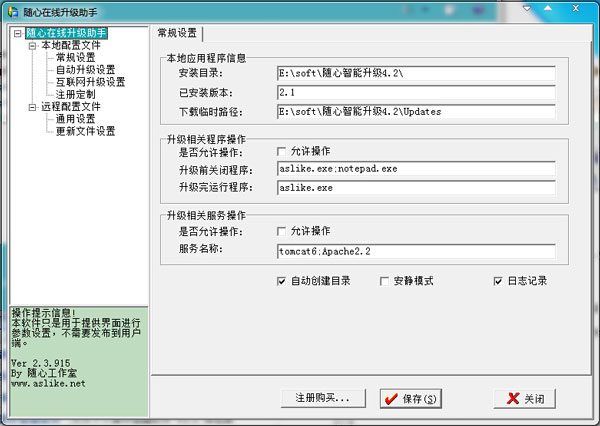Click the red checkmark icon on 保存

click(390, 399)
